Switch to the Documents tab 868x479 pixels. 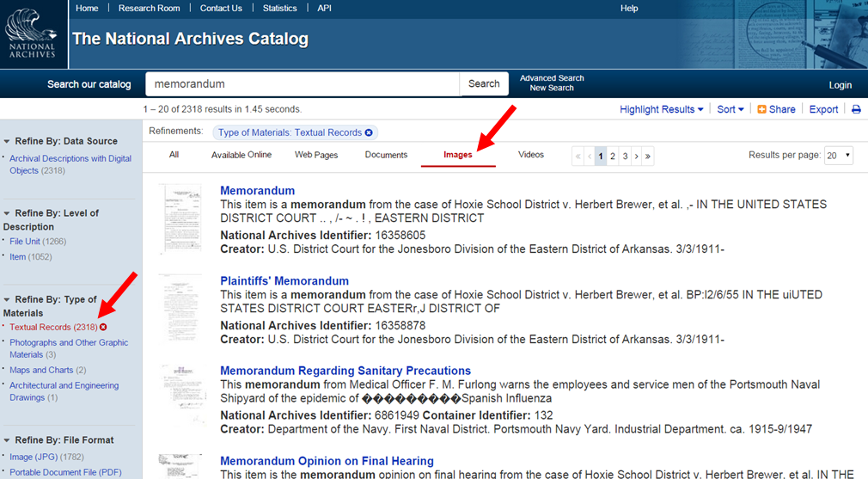386,155
